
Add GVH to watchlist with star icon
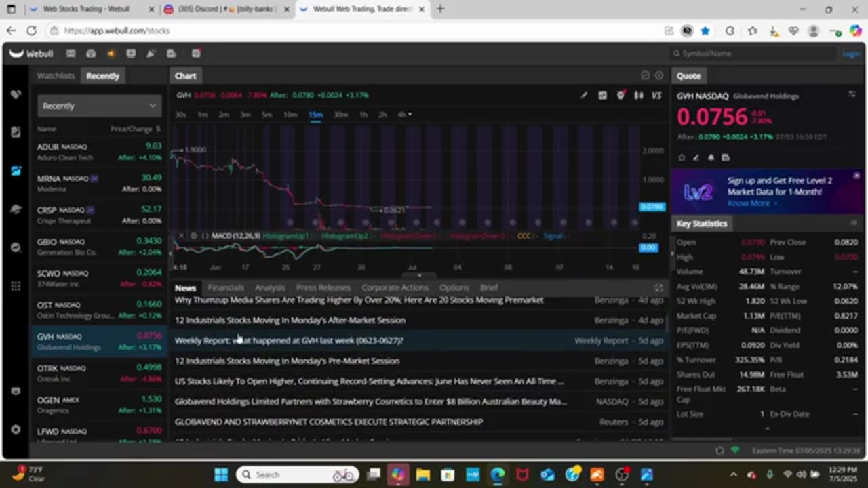click(x=682, y=157)
